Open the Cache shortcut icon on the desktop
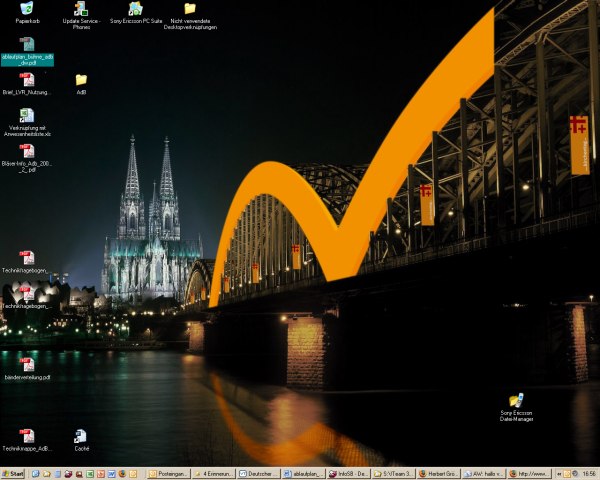600x480 pixels. 81,436
